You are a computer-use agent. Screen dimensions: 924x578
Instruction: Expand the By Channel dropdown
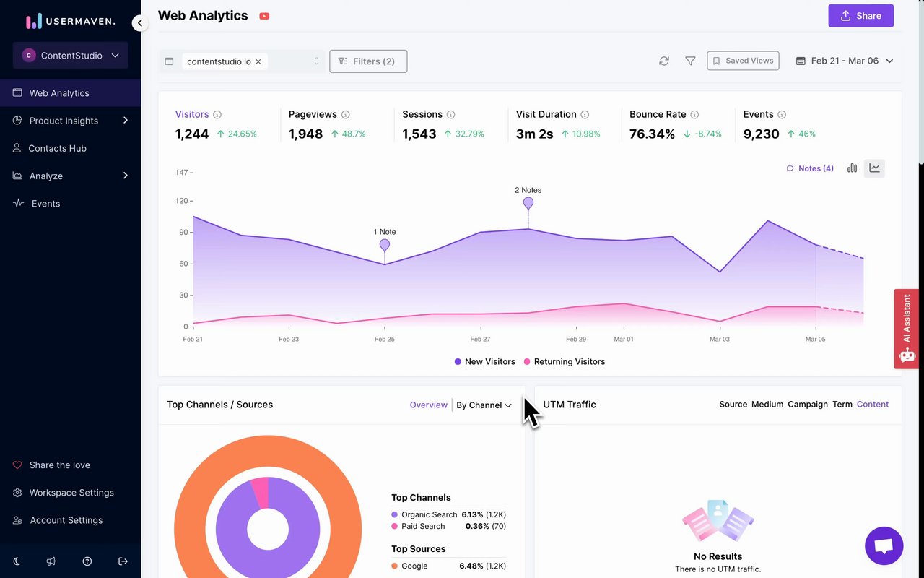[484, 405]
